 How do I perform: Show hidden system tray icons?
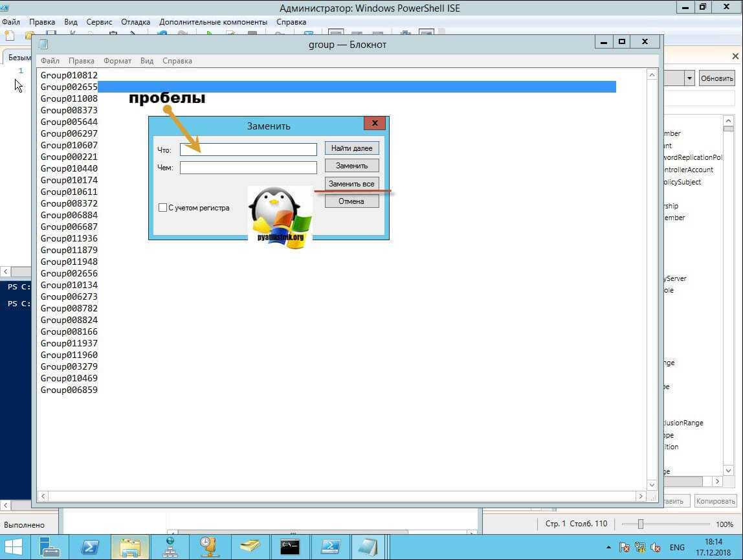[x=608, y=548]
